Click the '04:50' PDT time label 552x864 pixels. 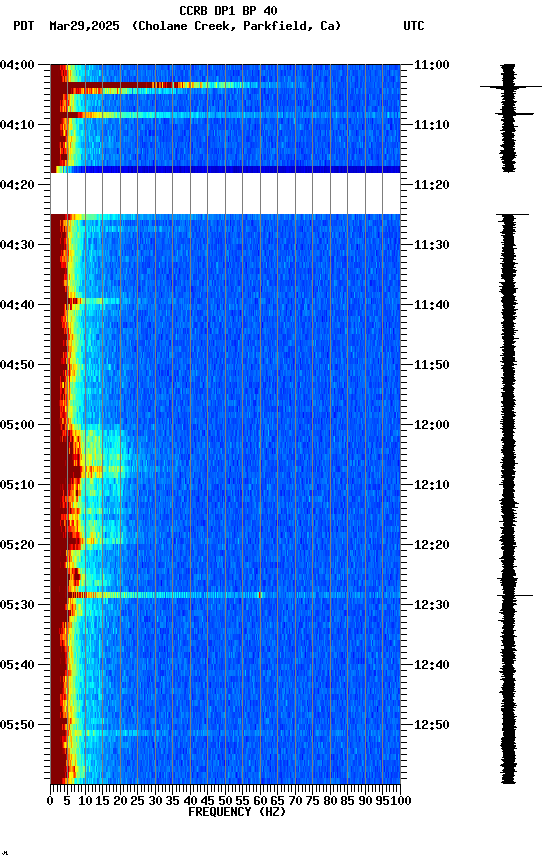point(17,365)
